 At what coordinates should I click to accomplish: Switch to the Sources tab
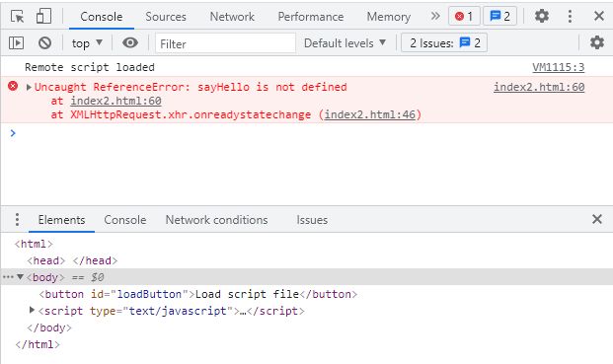[166, 17]
